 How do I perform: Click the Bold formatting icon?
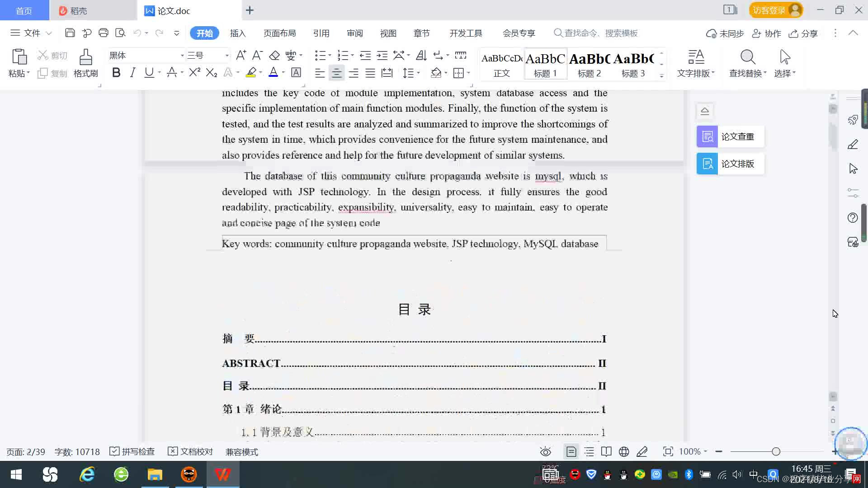pos(116,73)
